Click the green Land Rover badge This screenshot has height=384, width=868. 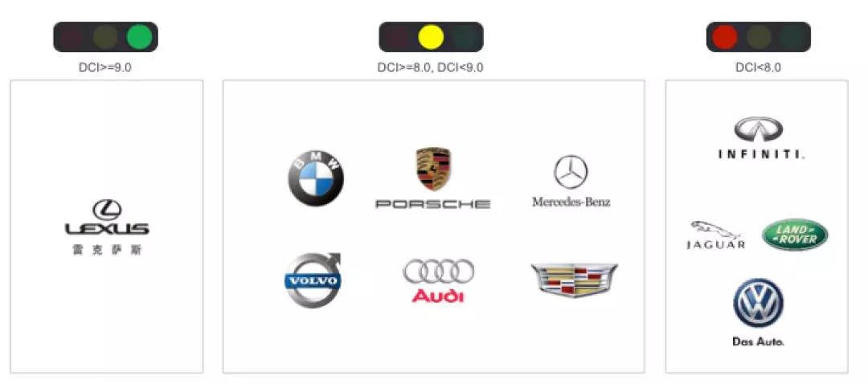click(795, 235)
